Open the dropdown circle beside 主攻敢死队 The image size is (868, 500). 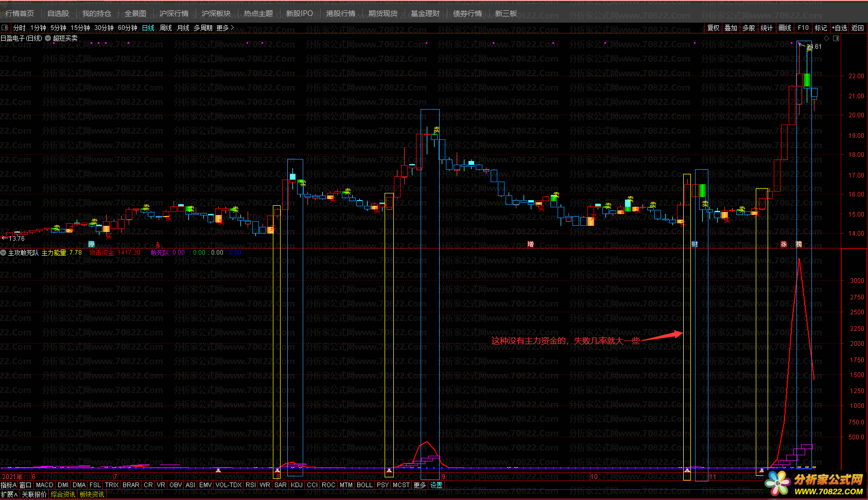[x=3, y=253]
